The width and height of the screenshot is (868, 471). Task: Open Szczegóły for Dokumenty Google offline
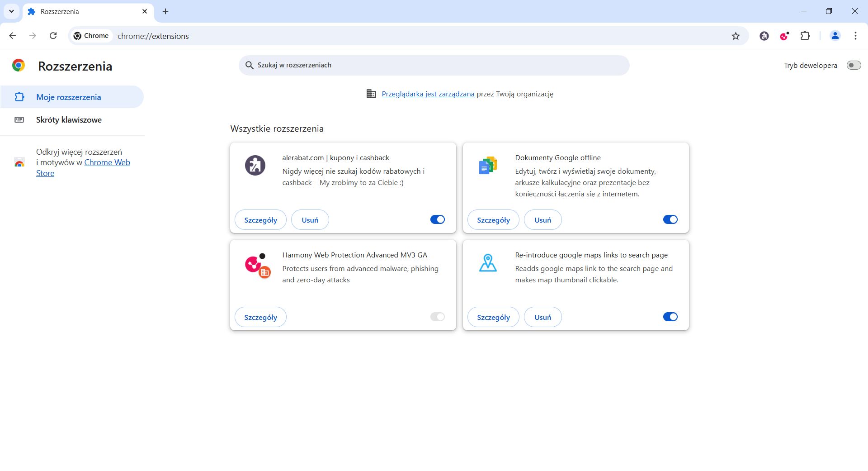[493, 220]
